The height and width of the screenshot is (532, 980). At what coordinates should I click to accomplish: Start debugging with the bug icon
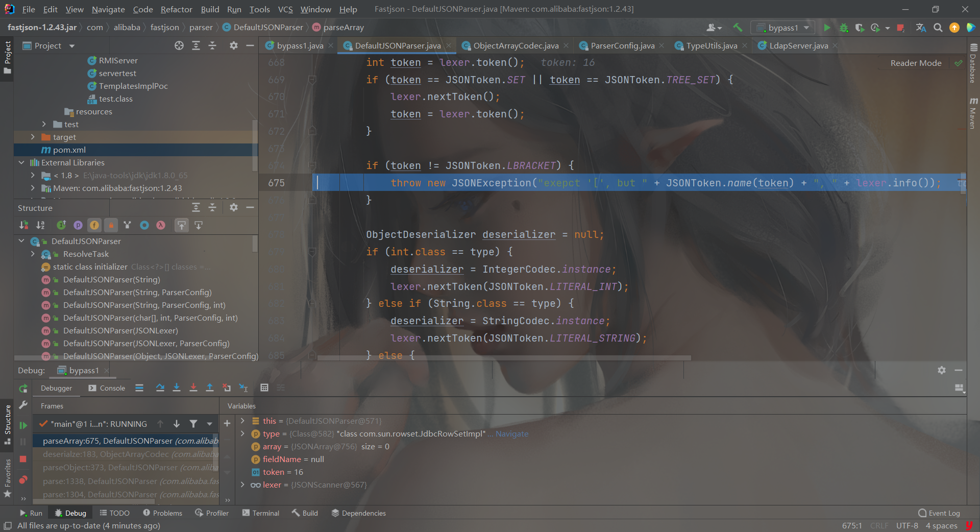pyautogui.click(x=844, y=28)
